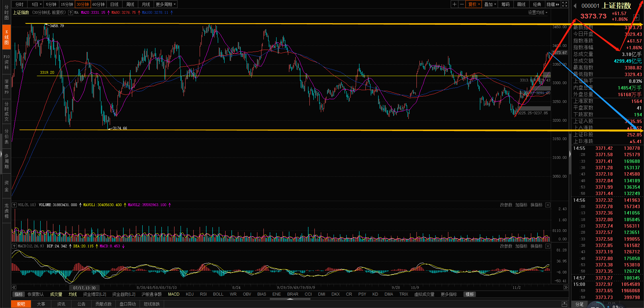Toggle KDJ indicator
The width and height of the screenshot is (644, 308).
(190, 294)
